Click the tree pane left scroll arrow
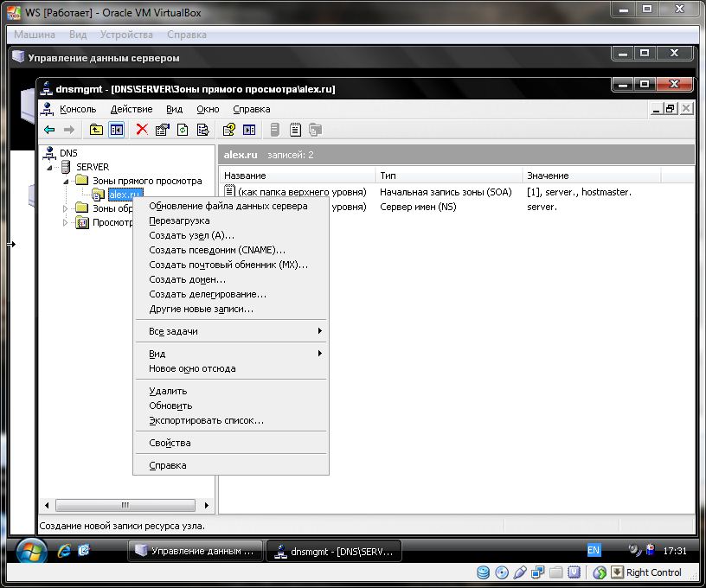Image resolution: width=706 pixels, height=588 pixels. 47,505
